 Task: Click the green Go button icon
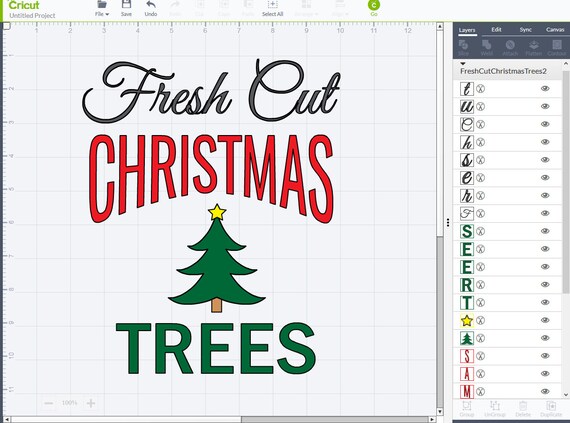click(374, 5)
